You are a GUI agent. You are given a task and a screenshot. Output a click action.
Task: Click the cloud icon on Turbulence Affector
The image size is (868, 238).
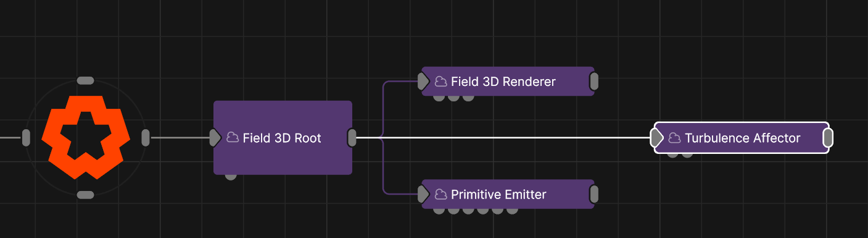click(674, 138)
